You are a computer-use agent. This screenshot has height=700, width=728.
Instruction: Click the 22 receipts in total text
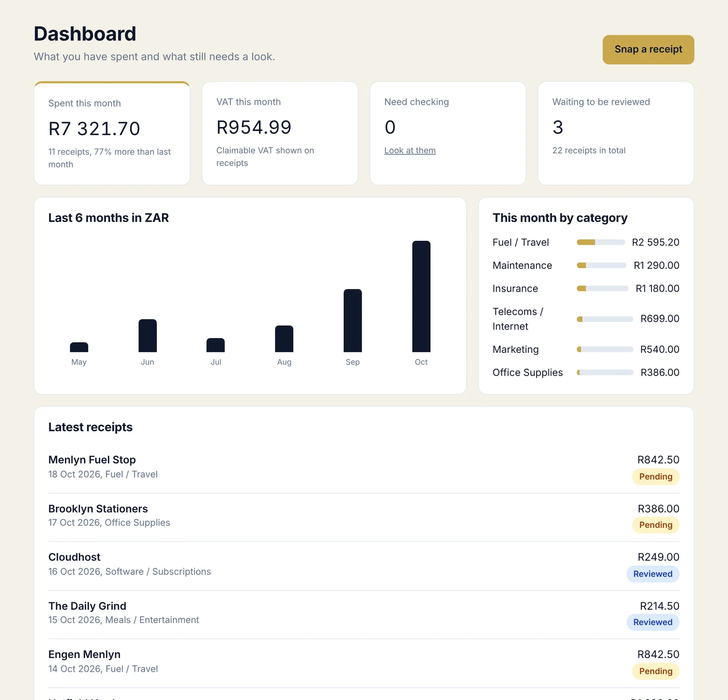(589, 150)
